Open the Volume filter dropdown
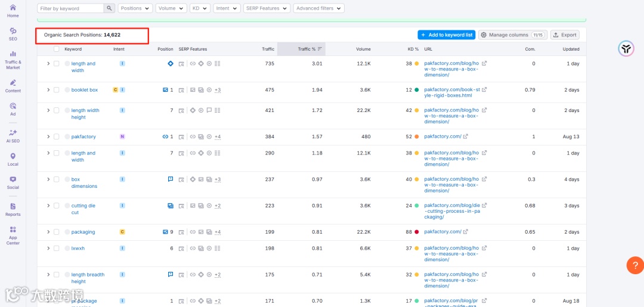 [171, 8]
